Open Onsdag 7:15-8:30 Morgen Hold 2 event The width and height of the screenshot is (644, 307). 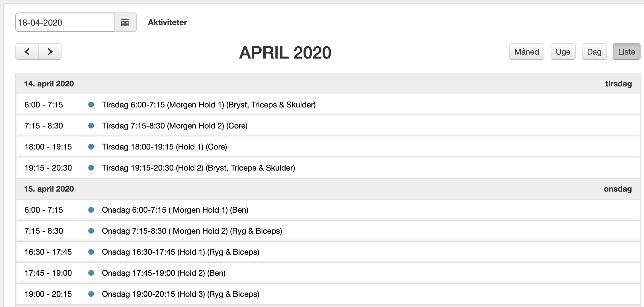pos(192,231)
